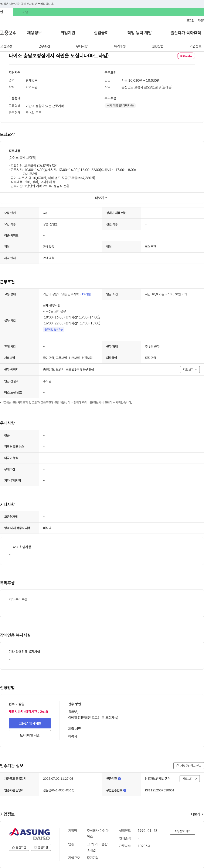The image size is (204, 868).
Task: Expand 더보기 under 직무내용
Action: click(101, 198)
